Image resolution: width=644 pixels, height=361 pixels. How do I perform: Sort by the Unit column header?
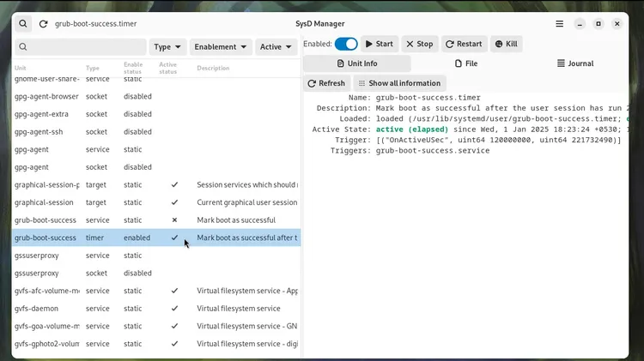(20, 68)
